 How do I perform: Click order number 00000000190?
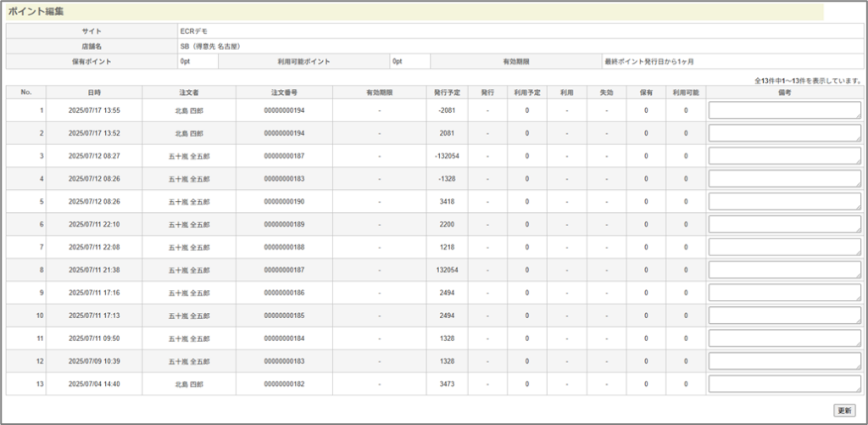[x=284, y=202]
